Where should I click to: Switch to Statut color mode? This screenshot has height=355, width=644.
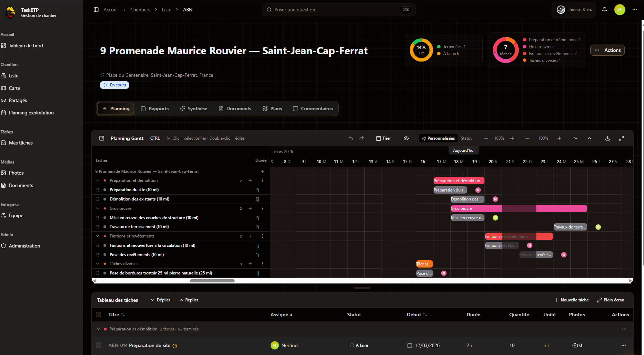point(466,138)
